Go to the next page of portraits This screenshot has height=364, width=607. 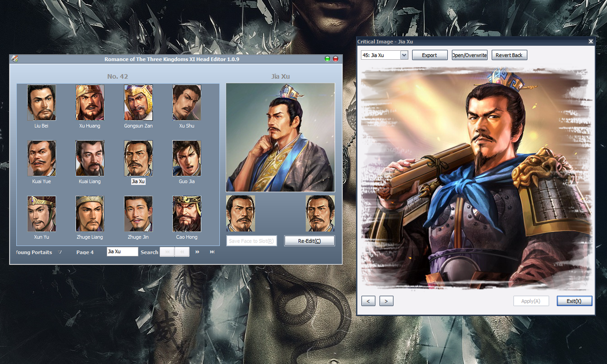197,252
